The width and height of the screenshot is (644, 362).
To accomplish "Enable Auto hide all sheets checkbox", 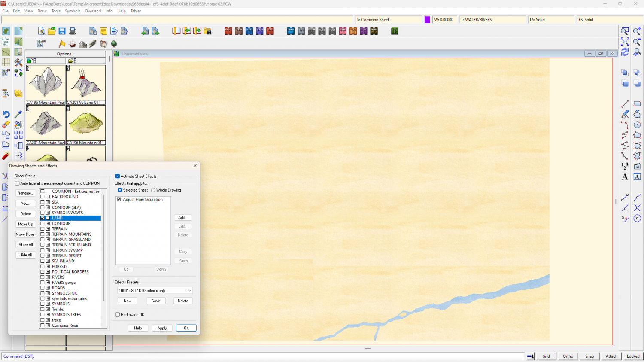I will point(18,183).
